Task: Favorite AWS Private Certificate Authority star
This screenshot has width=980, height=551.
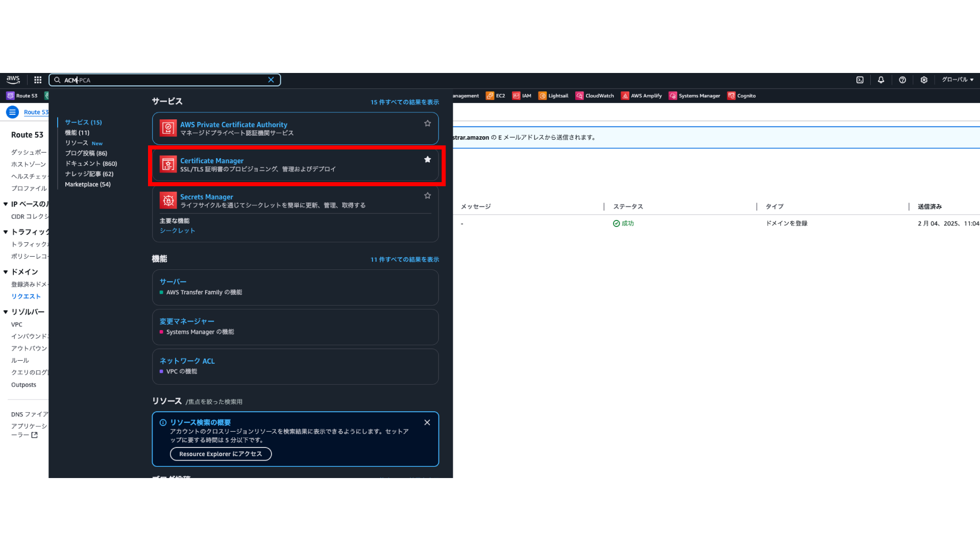Action: 428,123
